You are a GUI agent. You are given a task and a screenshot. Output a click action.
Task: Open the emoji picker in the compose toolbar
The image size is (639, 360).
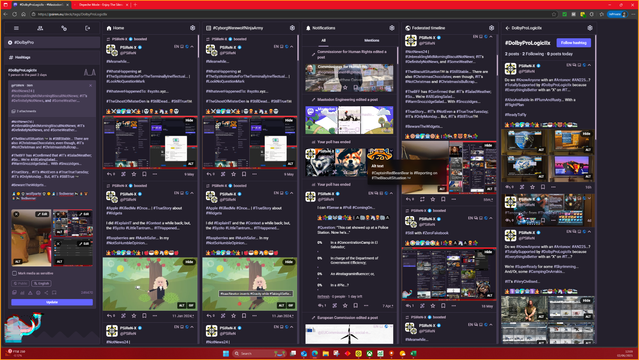pos(38,292)
